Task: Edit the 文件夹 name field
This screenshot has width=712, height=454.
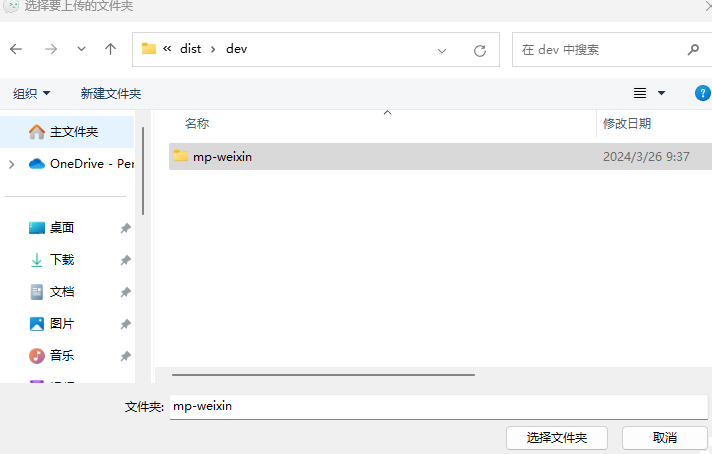Action: 439,406
